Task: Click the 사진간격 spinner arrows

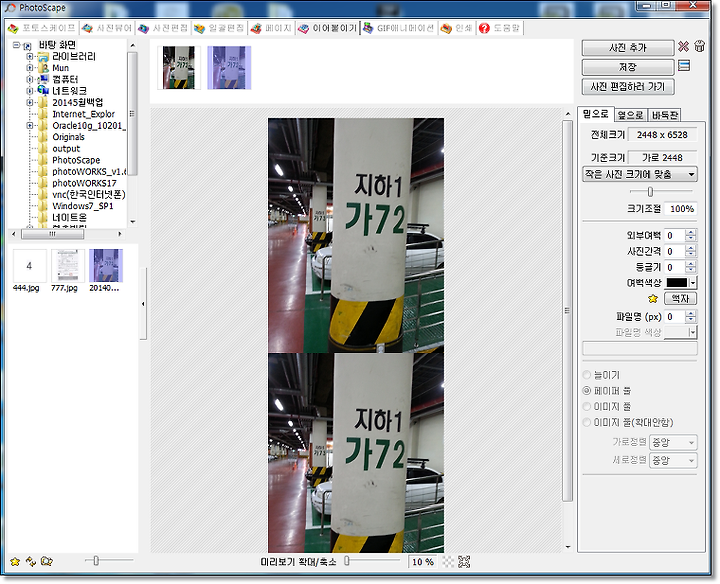Action: pos(690,252)
